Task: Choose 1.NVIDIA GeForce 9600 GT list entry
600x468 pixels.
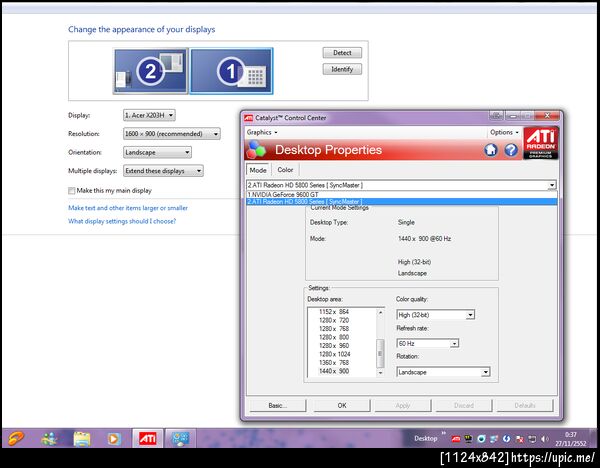Action: click(401, 194)
